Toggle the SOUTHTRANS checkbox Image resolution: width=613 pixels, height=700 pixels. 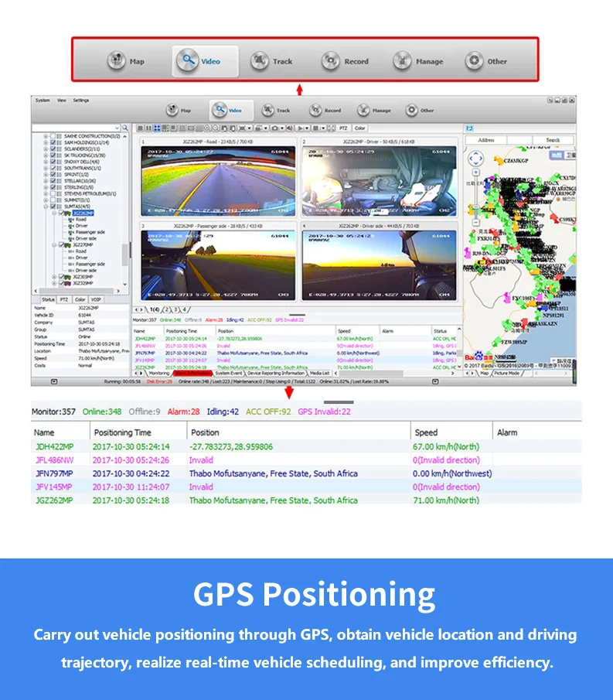click(x=53, y=168)
